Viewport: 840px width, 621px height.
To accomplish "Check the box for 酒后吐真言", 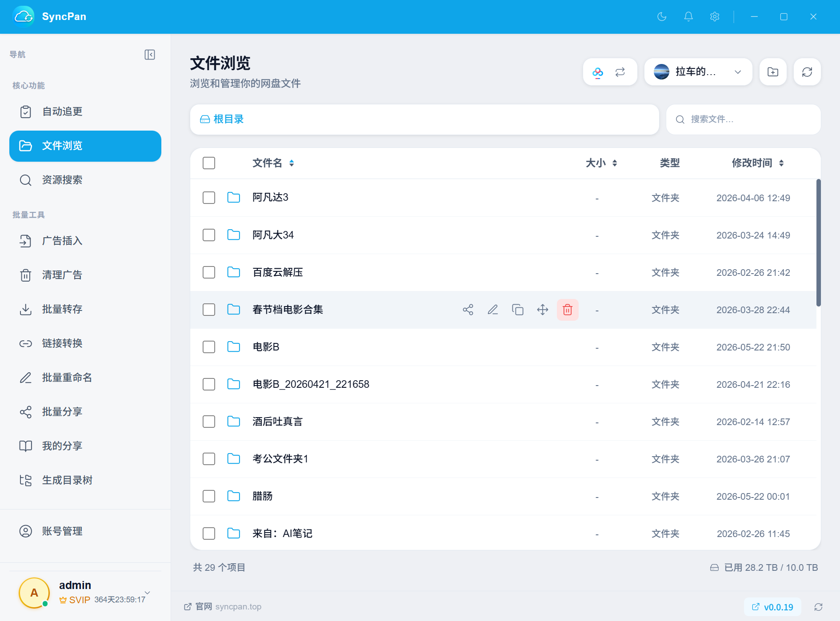I will (209, 422).
